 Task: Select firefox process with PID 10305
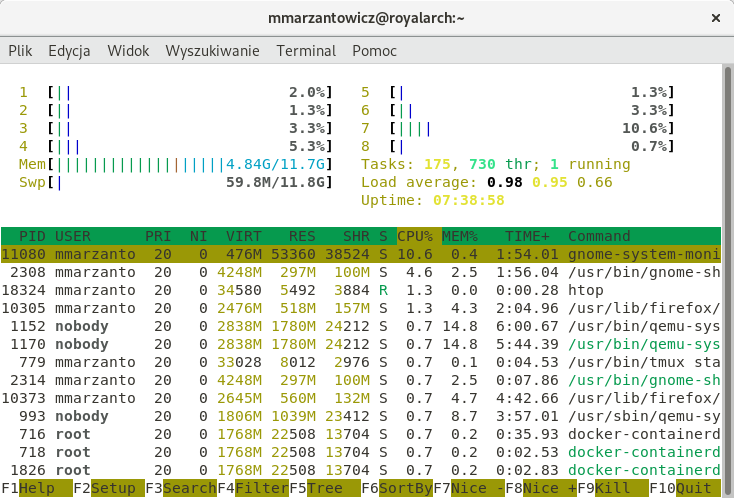click(x=361, y=308)
